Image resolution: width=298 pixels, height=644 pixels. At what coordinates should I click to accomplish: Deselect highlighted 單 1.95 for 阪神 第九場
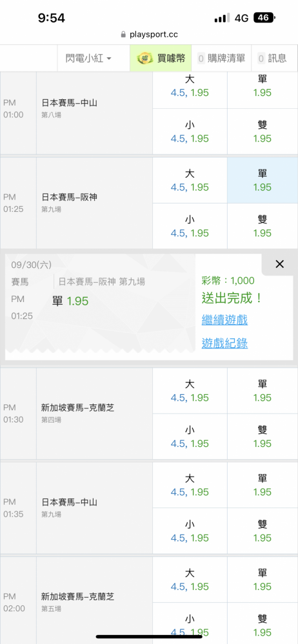[263, 180]
